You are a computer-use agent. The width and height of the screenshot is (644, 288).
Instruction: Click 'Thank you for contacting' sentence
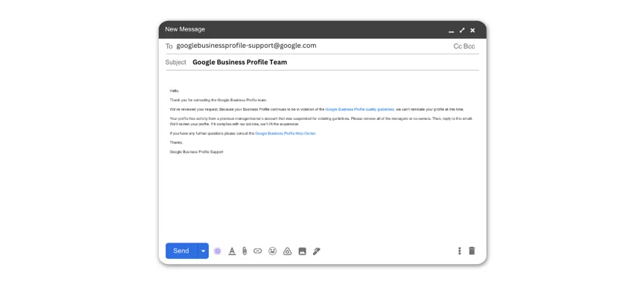[x=219, y=100]
